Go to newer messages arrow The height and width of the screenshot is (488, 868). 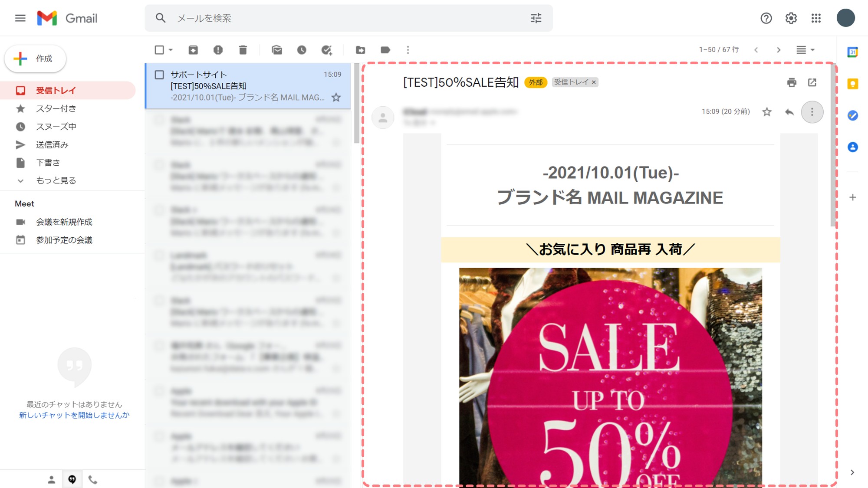tap(756, 50)
